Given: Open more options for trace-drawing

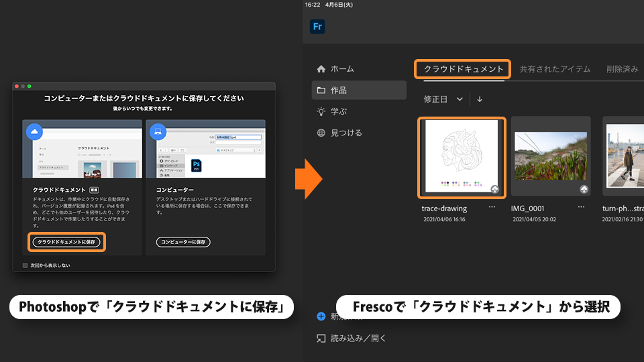Looking at the screenshot, I should 492,207.
